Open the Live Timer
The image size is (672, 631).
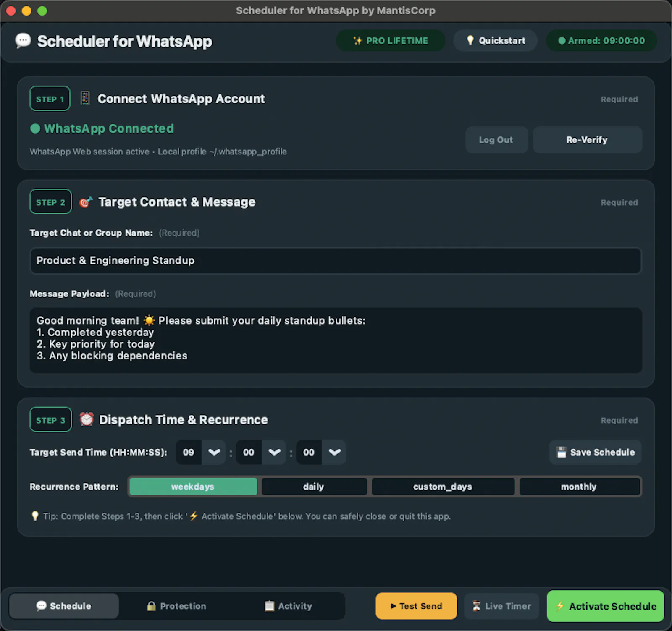click(x=501, y=606)
